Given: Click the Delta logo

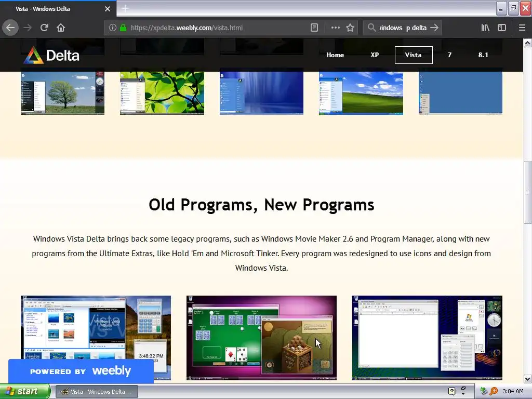Looking at the screenshot, I should click(51, 55).
